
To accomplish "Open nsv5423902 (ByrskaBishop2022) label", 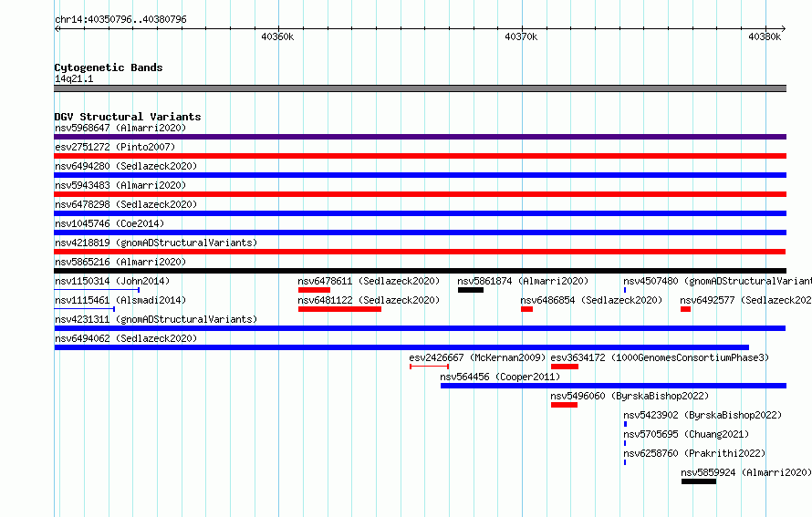I will [x=703, y=415].
